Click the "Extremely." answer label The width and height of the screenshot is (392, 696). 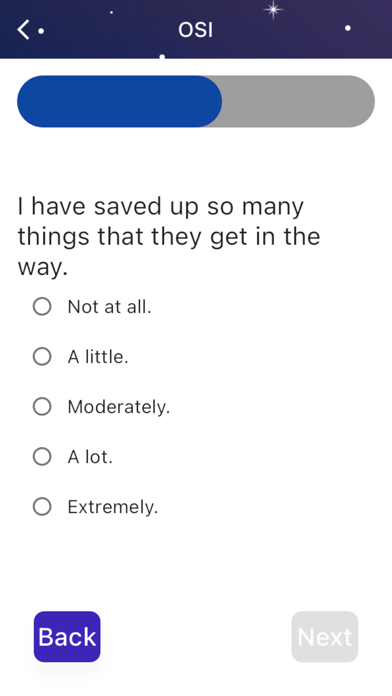click(113, 507)
